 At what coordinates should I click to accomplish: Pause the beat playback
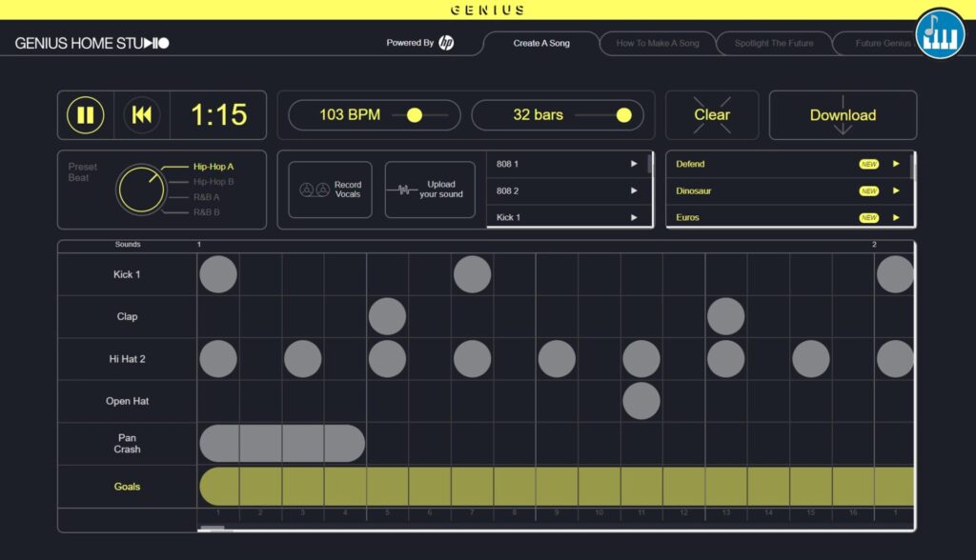pyautogui.click(x=85, y=115)
